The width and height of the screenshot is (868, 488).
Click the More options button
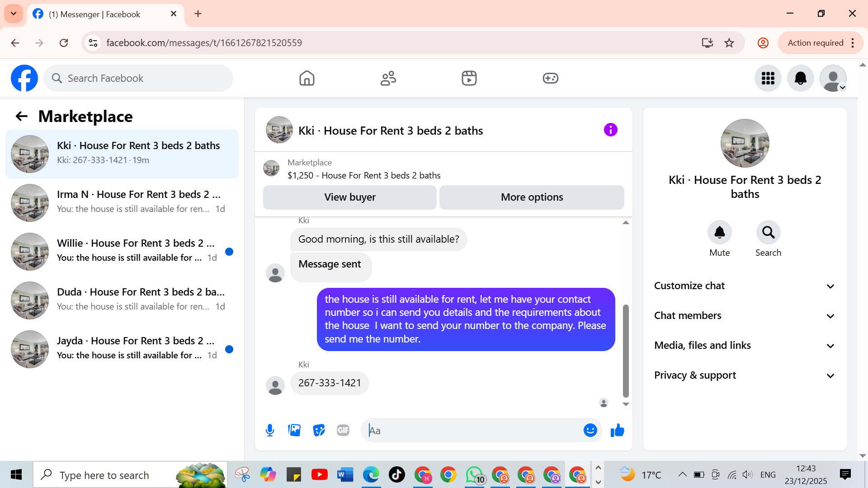click(x=532, y=197)
